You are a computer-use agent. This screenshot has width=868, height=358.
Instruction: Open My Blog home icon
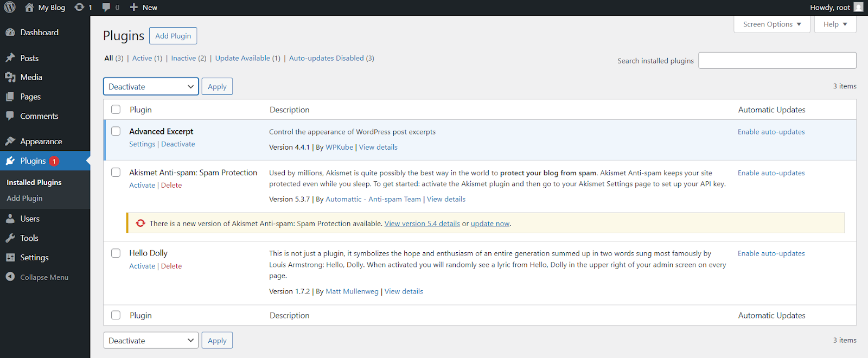[29, 8]
